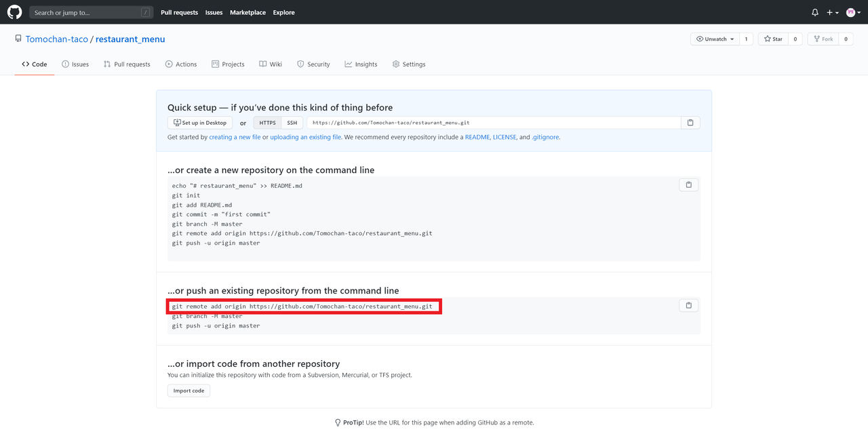Open the notifications bell
The width and height of the screenshot is (868, 436).
pyautogui.click(x=815, y=12)
